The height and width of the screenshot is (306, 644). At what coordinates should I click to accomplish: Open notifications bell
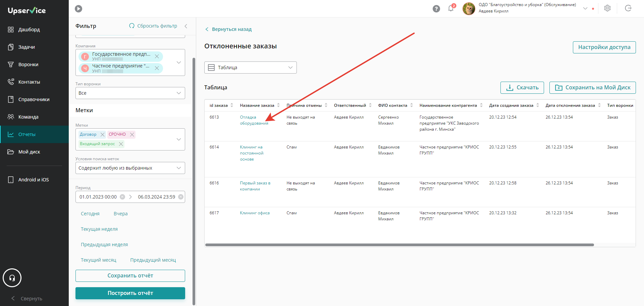point(451,8)
